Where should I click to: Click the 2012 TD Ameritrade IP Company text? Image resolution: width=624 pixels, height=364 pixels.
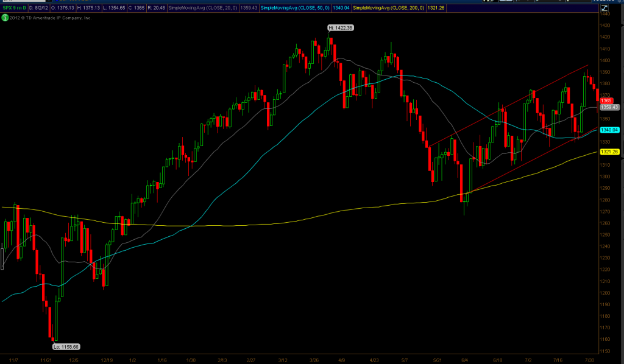point(51,18)
